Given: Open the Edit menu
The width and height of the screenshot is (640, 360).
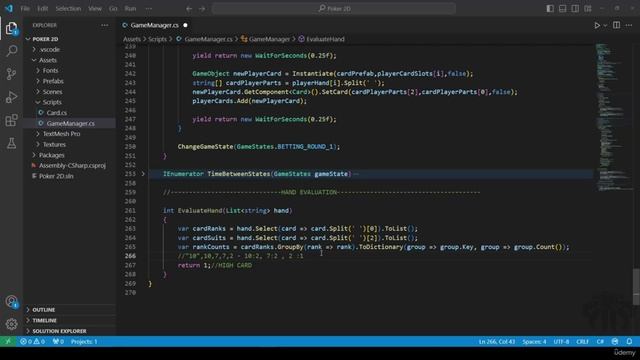Looking at the screenshot, I should [x=42, y=9].
